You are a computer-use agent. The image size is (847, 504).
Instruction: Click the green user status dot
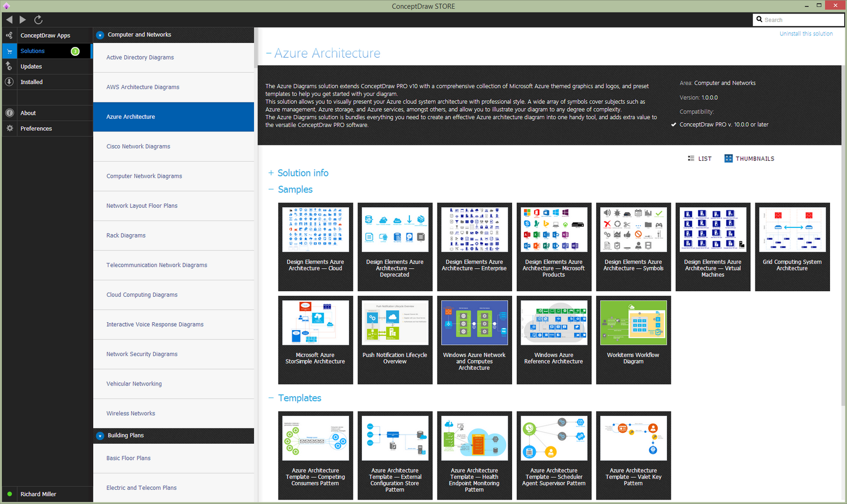tap(10, 494)
